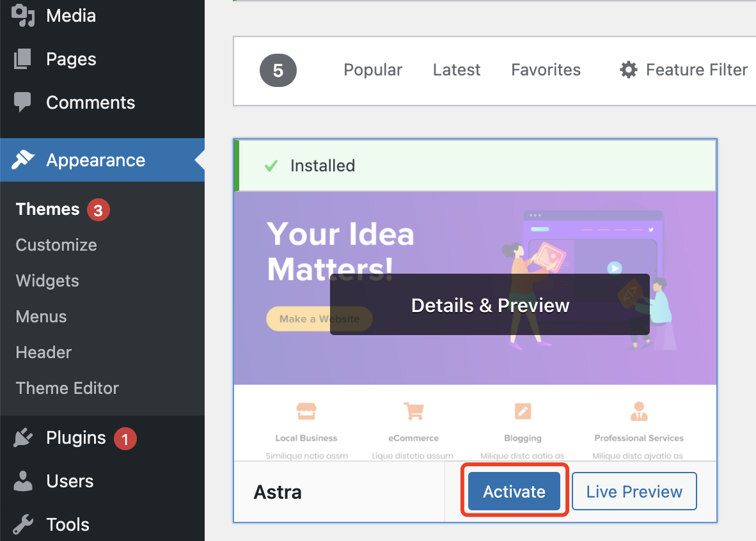Click the Pages icon in the sidebar
This screenshot has width=756, height=541.
coord(22,59)
